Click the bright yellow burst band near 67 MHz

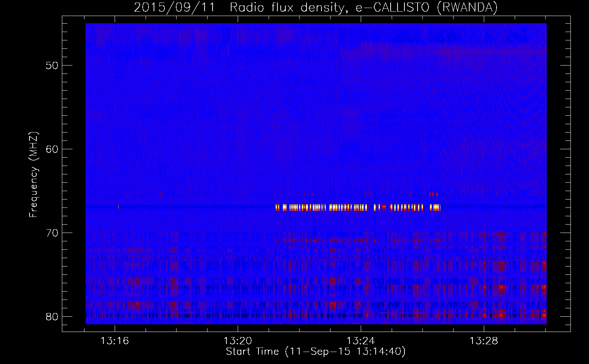358,207
